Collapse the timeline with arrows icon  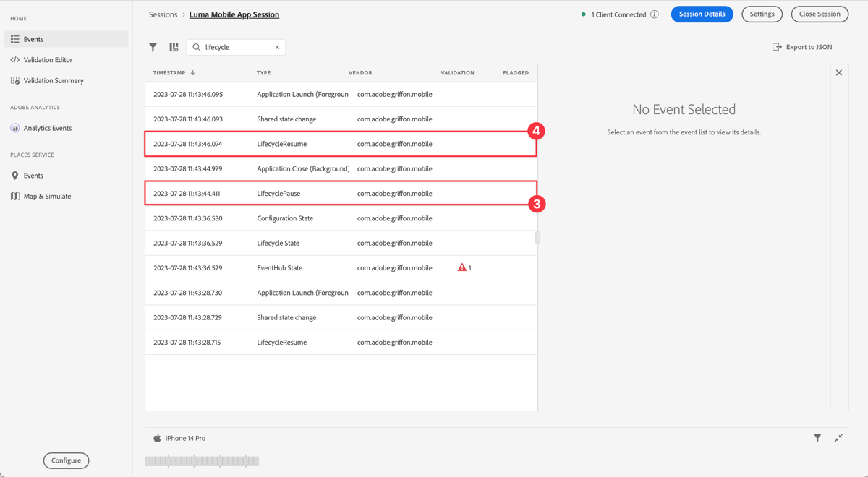[x=838, y=438]
